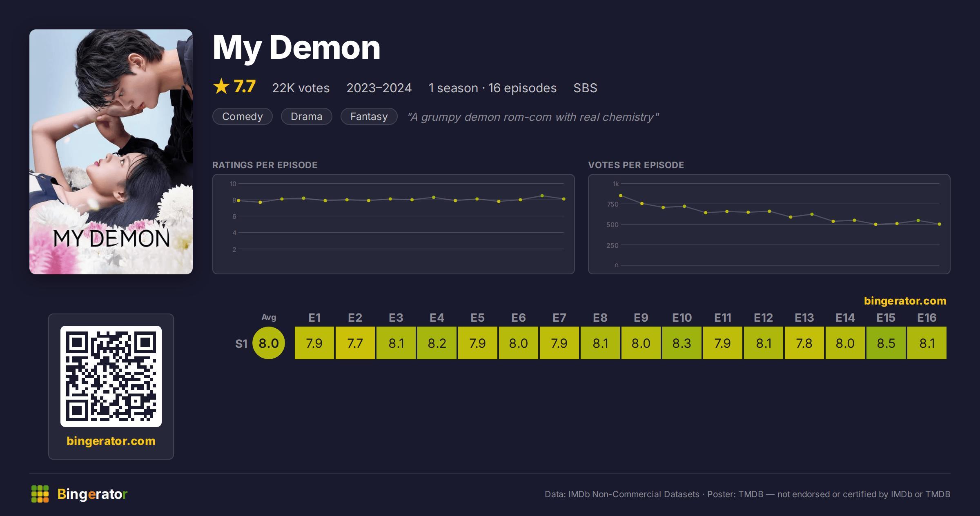The height and width of the screenshot is (516, 980).
Task: Open the My Demon poster thumbnail
Action: (x=111, y=152)
